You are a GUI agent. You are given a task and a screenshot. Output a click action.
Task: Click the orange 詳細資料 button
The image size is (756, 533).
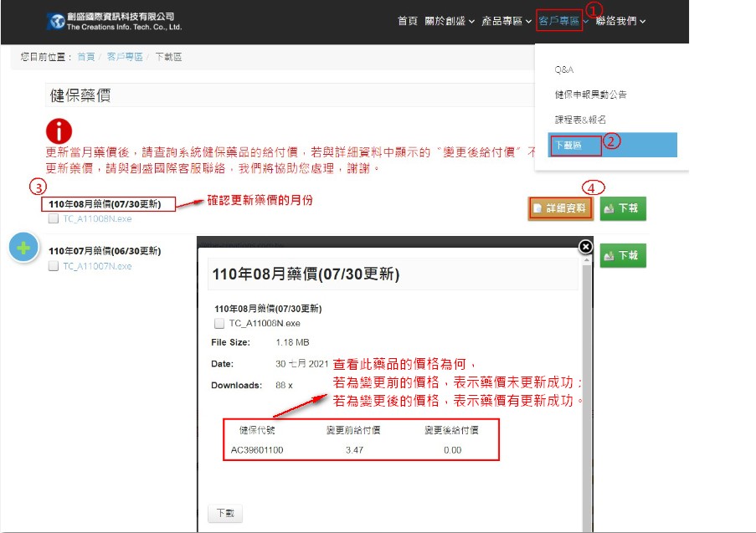(560, 208)
